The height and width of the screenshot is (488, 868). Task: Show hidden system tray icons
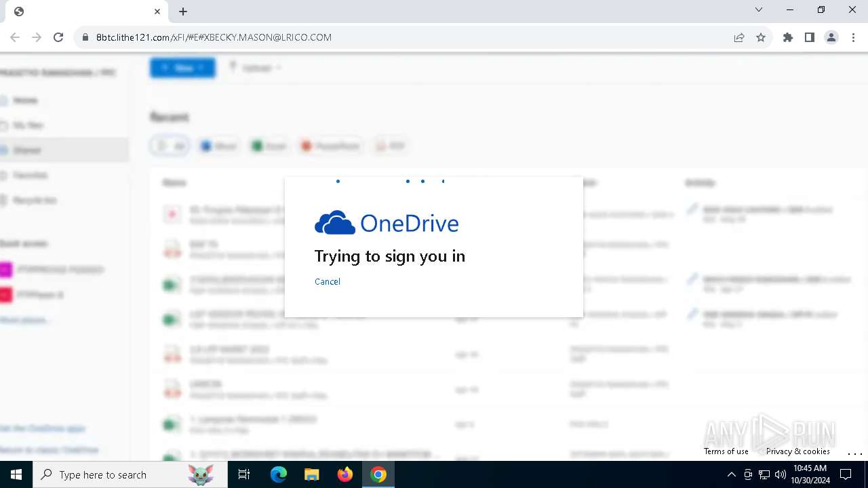[x=732, y=474]
